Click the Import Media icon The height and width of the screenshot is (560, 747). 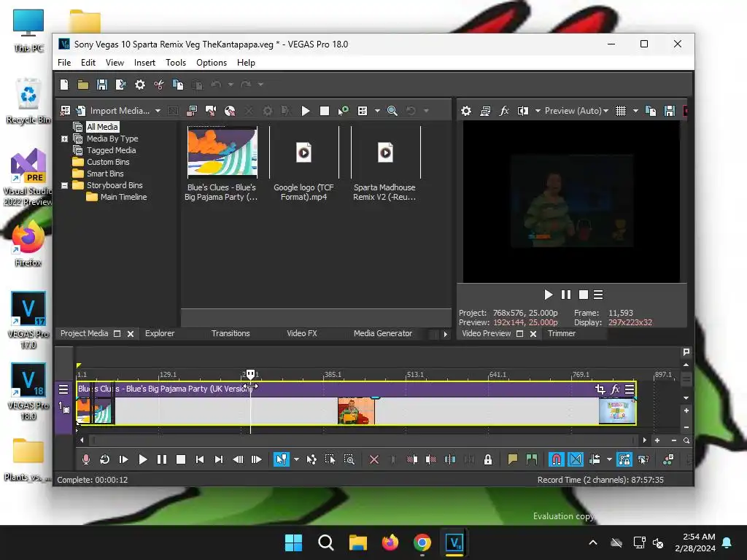80,111
